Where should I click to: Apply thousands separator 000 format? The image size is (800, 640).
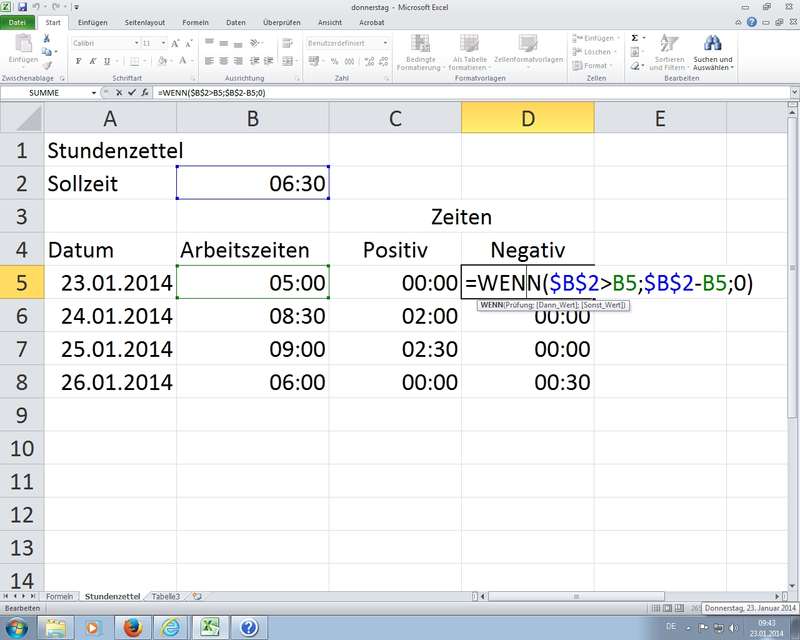point(349,61)
